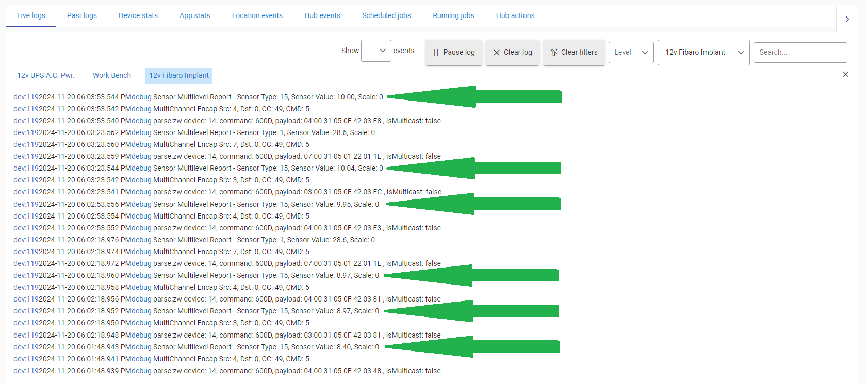Select the 12v Fibaro Implant filter chip
This screenshot has height=384, width=868.
[x=179, y=75]
